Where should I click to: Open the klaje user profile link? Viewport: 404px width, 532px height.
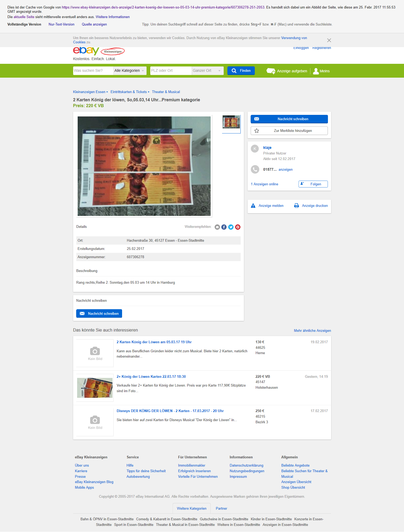[x=267, y=148]
